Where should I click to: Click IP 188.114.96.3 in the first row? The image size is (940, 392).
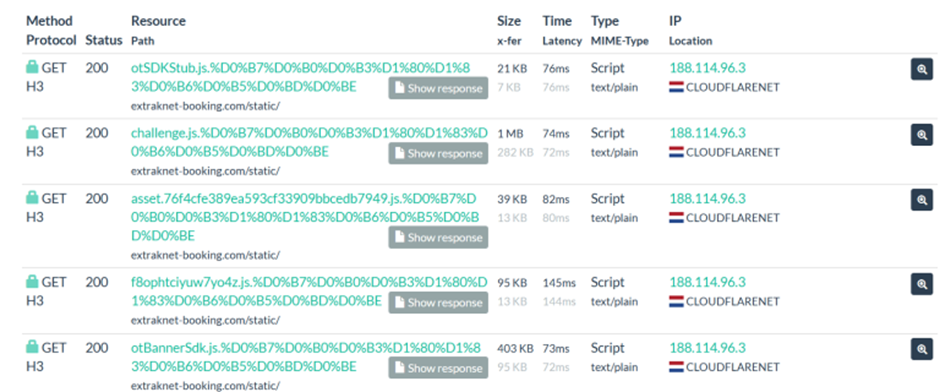coord(707,68)
